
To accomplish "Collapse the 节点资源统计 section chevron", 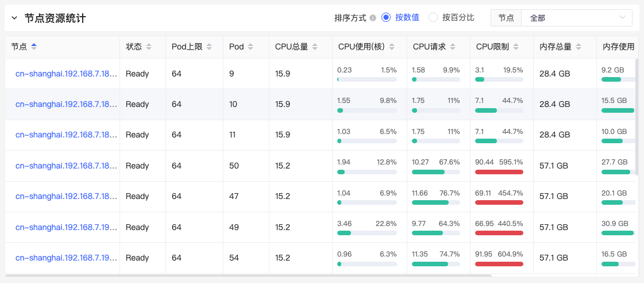I will coord(14,18).
